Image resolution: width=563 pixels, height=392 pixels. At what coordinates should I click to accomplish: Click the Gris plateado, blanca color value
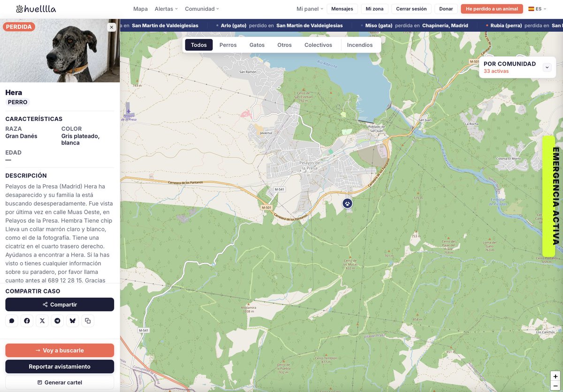pos(80,139)
